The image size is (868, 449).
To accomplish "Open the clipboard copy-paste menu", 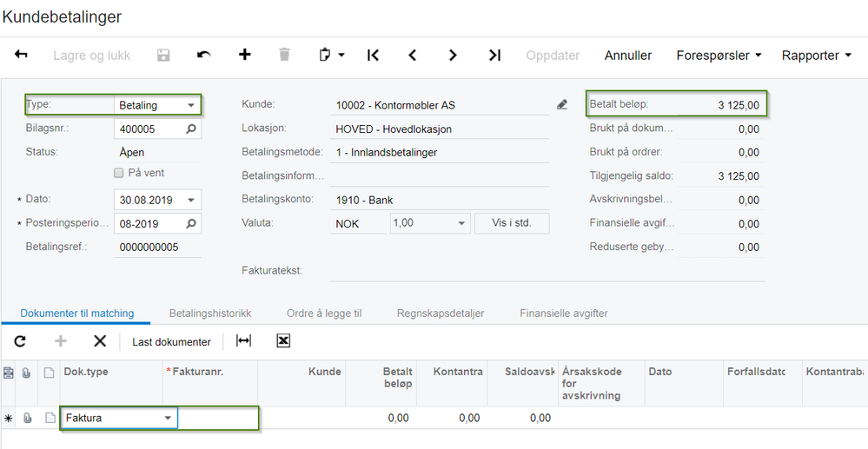I will (332, 55).
